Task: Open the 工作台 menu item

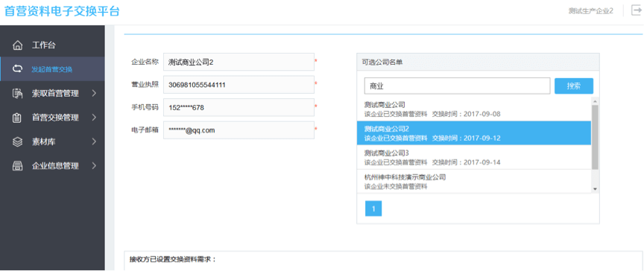Action: pos(52,45)
